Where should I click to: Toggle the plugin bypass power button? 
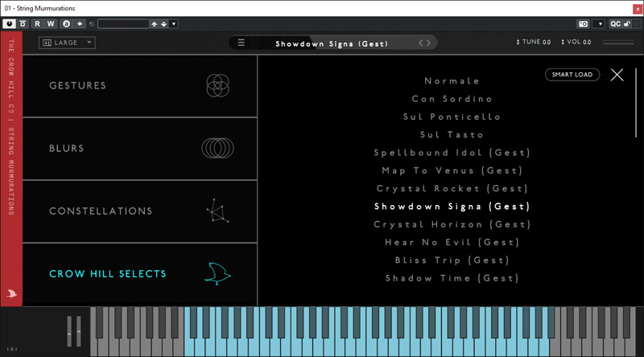click(9, 23)
